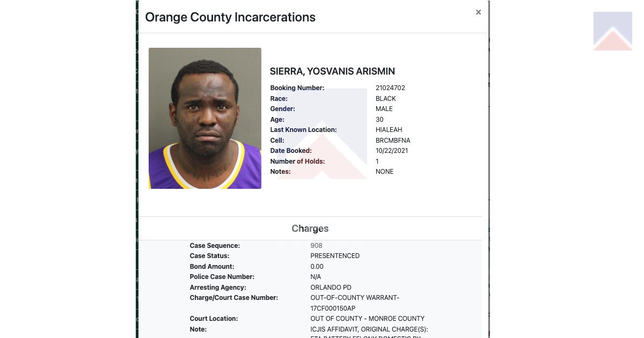
Task: Click the Notes value NONE
Action: [384, 172]
